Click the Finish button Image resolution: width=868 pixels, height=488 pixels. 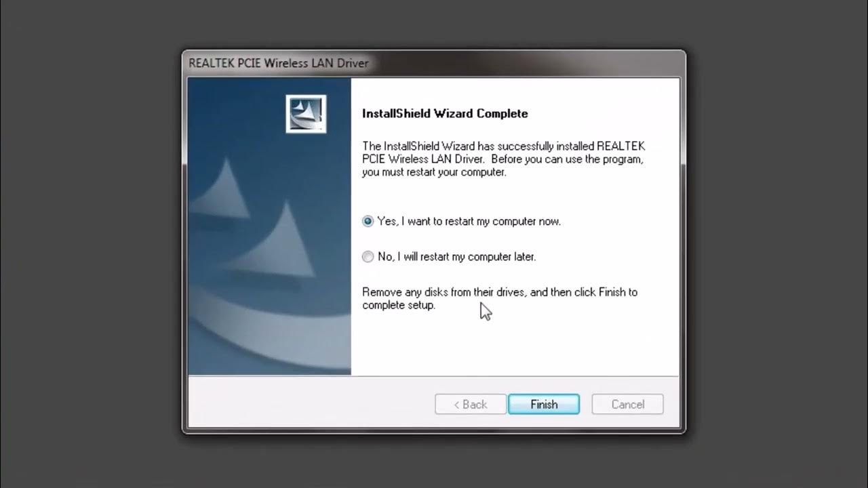click(x=544, y=405)
